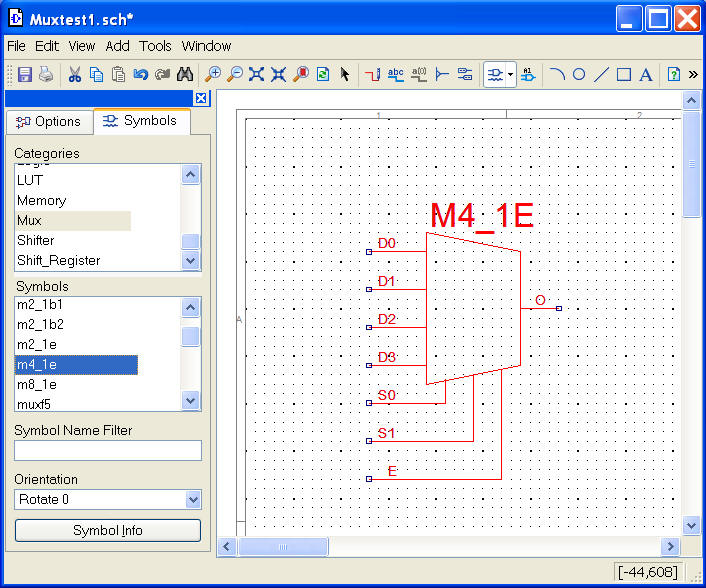Viewport: 706px width, 588px height.
Task: Expand the toolbar overflow chevron
Action: click(693, 74)
